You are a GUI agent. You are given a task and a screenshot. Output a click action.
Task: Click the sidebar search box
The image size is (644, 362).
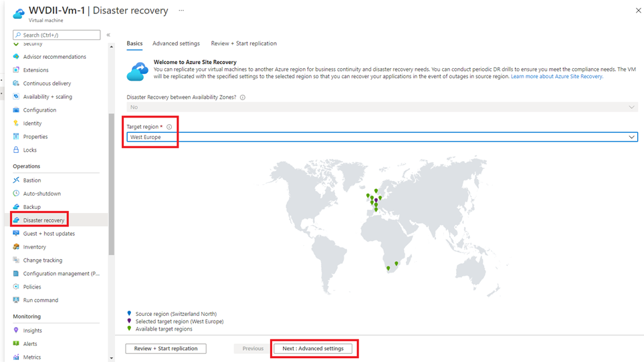[57, 35]
